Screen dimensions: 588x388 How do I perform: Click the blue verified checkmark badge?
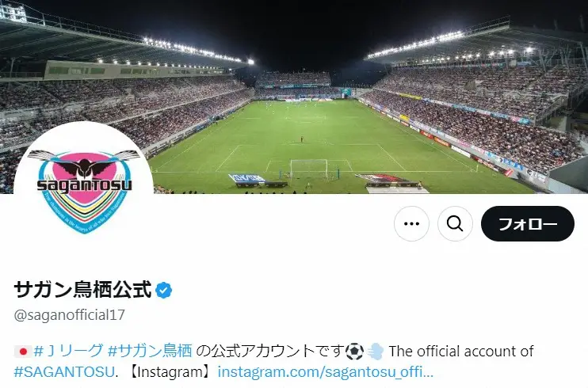coord(163,290)
